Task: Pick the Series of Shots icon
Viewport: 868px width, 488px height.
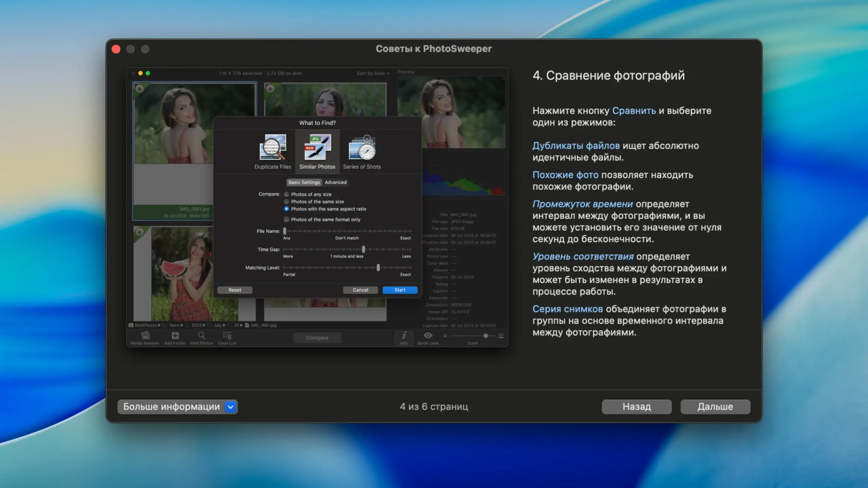Action: 362,148
